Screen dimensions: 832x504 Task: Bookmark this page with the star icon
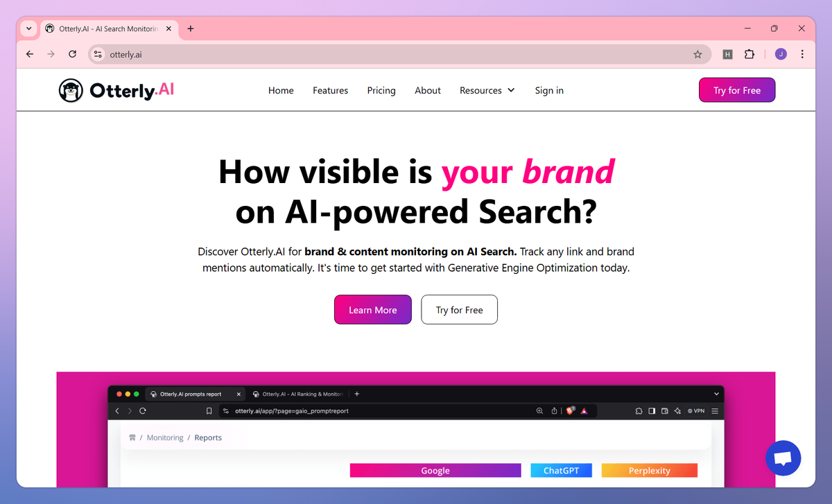(x=697, y=54)
